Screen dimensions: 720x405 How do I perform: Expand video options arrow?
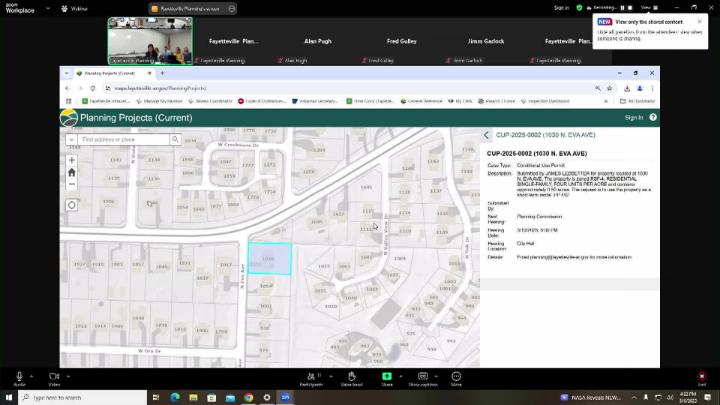coord(68,376)
